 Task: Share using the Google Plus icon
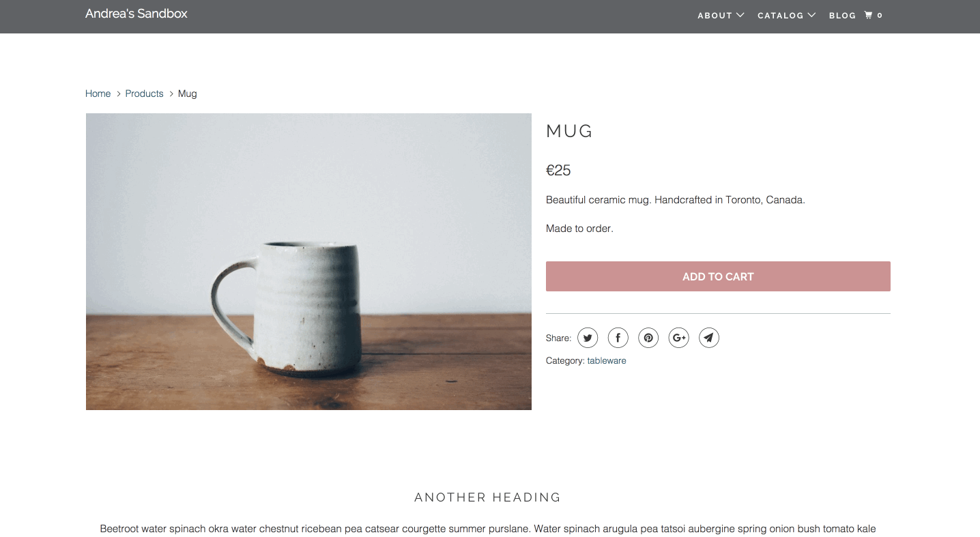(678, 338)
